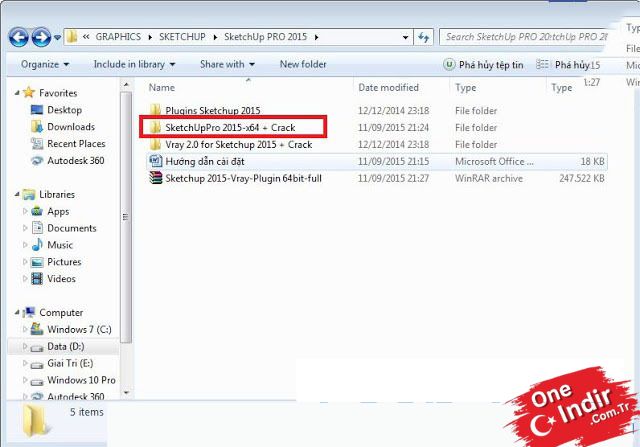Collapse the Libraries group
This screenshot has height=447, width=640.
(17, 195)
